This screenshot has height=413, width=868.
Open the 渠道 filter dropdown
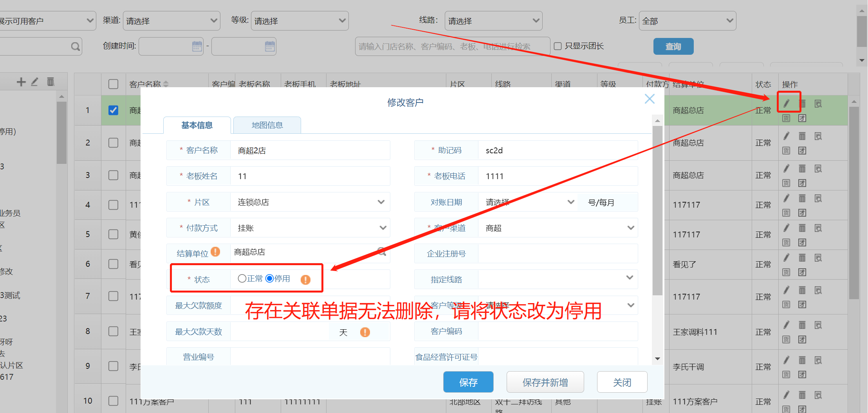point(171,21)
